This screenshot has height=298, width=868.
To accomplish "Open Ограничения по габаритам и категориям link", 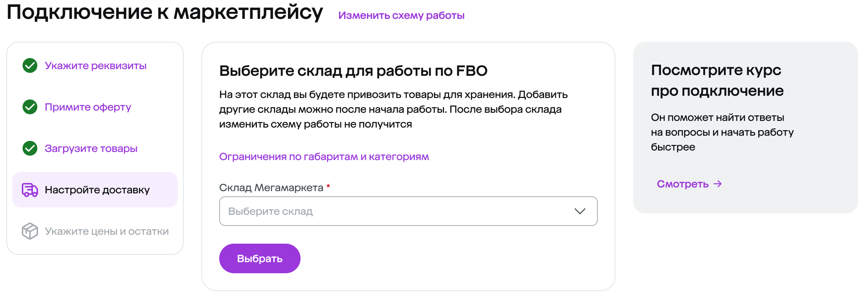I will click(324, 157).
